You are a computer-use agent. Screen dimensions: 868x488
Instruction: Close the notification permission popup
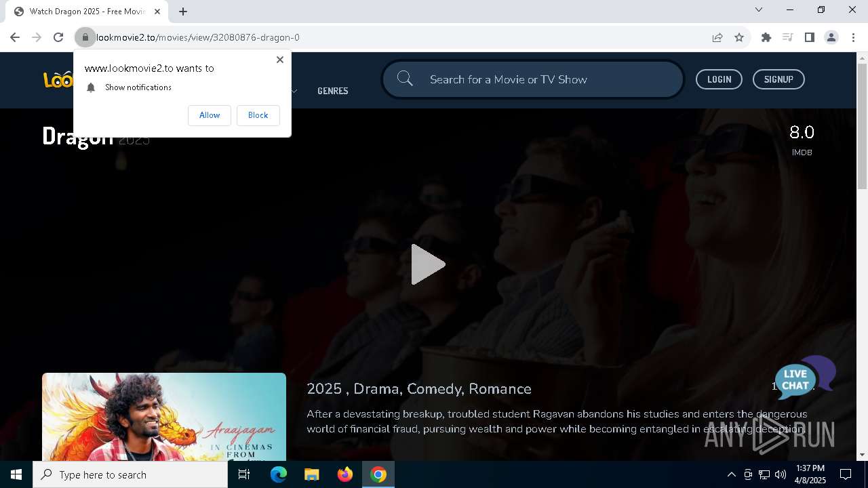pyautogui.click(x=279, y=60)
